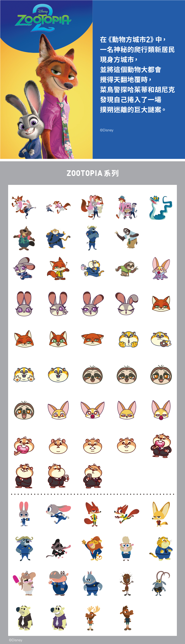Image resolution: width=185 pixels, height=644 pixels.
Task: Pick the flattened annoyed Nick face
Action: (92, 339)
